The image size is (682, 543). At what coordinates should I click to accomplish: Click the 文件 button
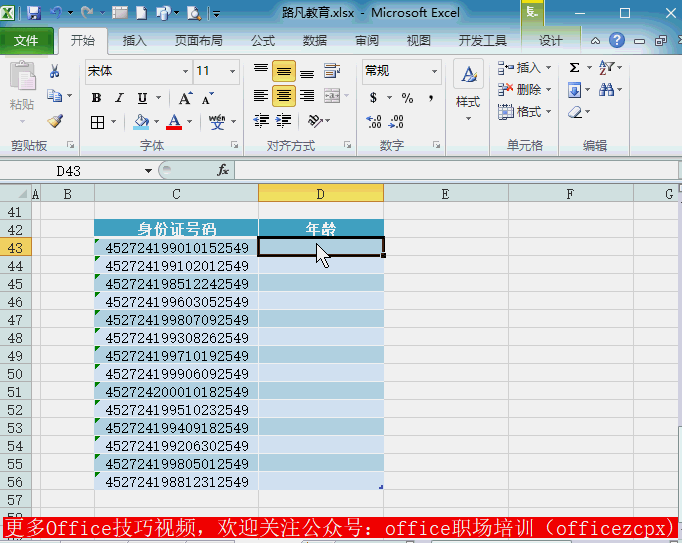[x=27, y=41]
